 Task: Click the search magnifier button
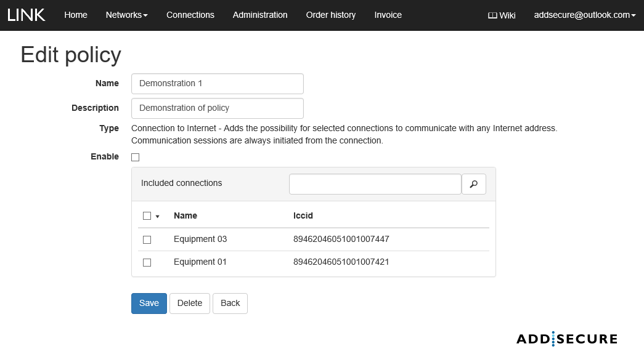coord(473,184)
